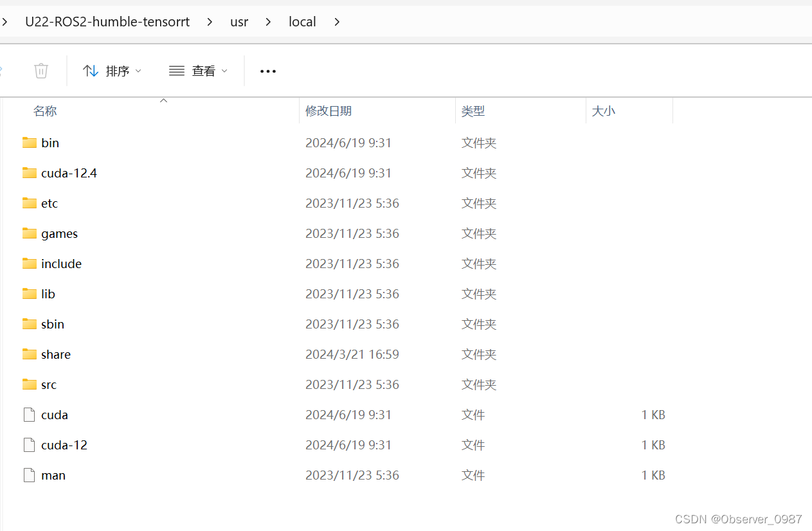Select the include folder icon
Image resolution: width=812 pixels, height=531 pixels.
click(x=30, y=264)
